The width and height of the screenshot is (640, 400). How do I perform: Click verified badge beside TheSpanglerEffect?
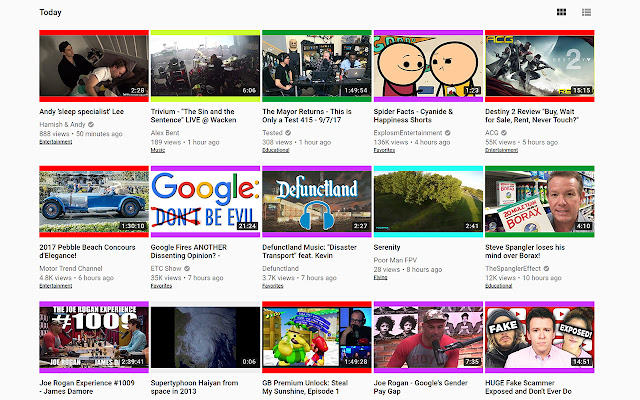point(547,269)
